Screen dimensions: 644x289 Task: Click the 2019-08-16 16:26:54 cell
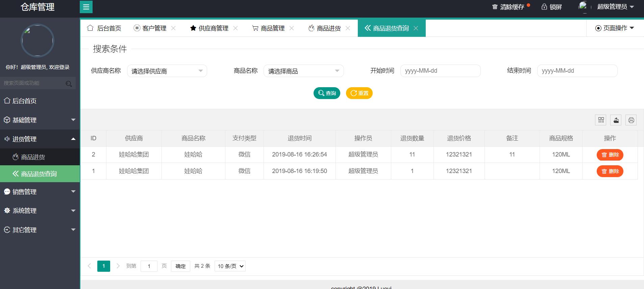pyautogui.click(x=300, y=154)
